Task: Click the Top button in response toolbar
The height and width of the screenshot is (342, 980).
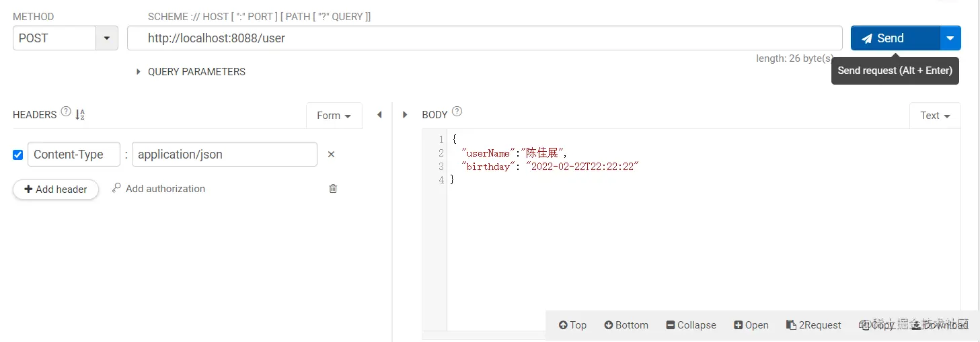Action: [572, 325]
